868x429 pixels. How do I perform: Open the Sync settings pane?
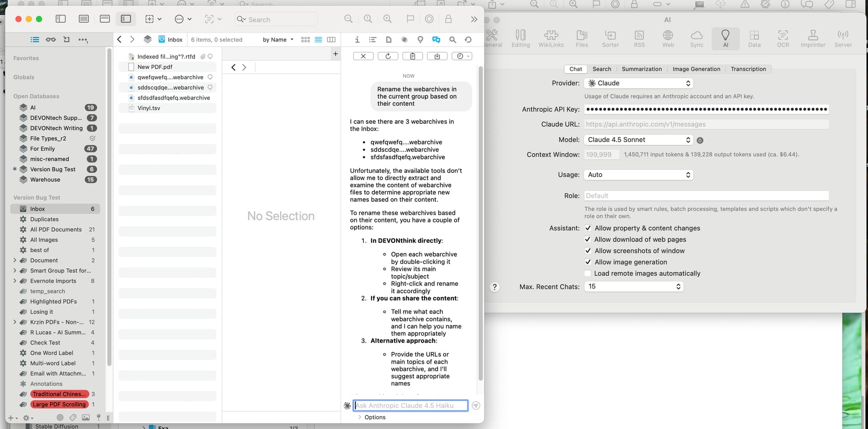[696, 38]
